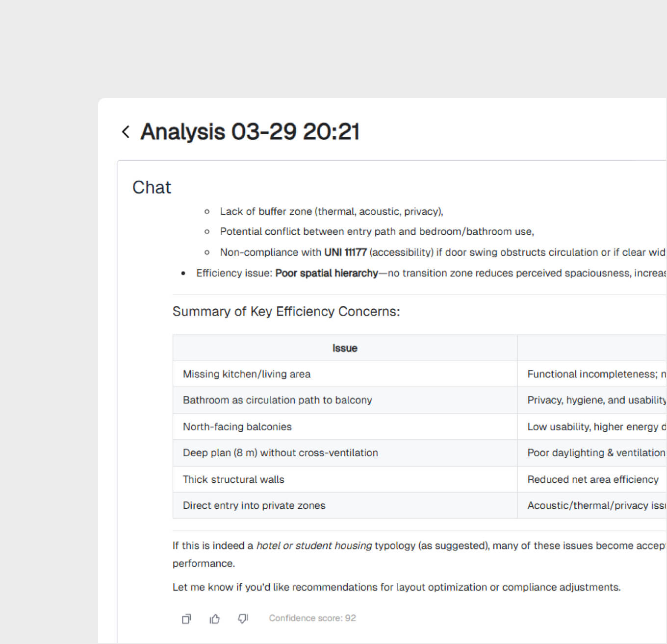Copy the chat response with the copy icon

pos(186,619)
